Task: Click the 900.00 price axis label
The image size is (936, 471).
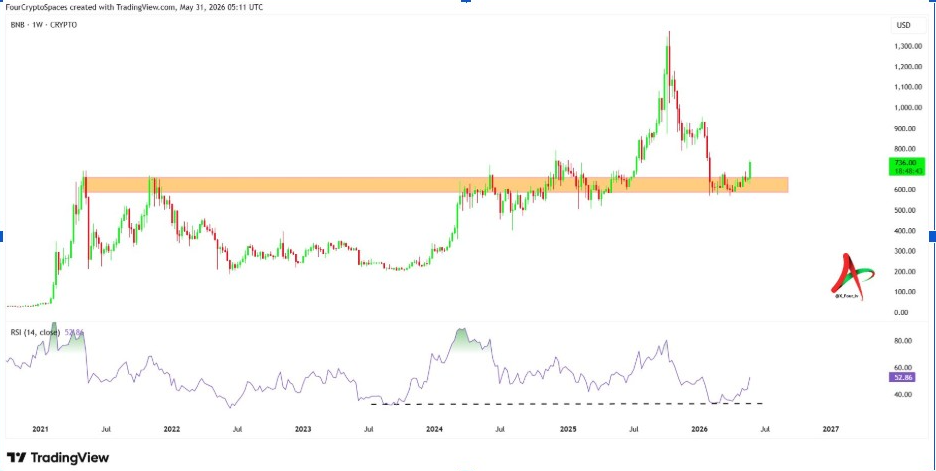Action: 903,128
